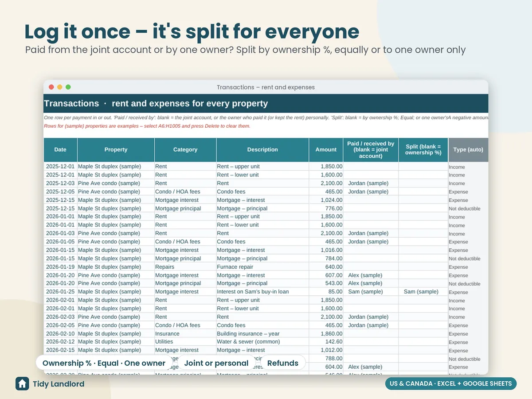Click the date cell "2026-02-10"
This screenshot has width=532, height=399.
point(61,334)
